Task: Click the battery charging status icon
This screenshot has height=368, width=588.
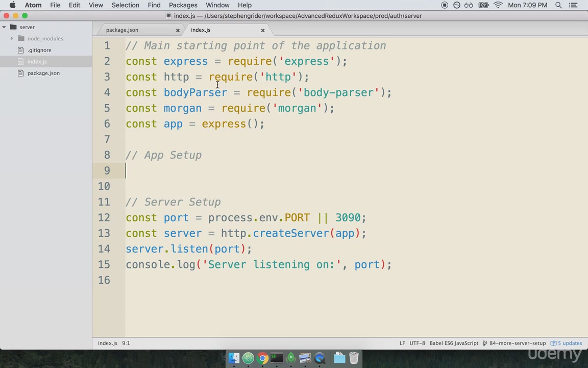Action: click(x=483, y=5)
